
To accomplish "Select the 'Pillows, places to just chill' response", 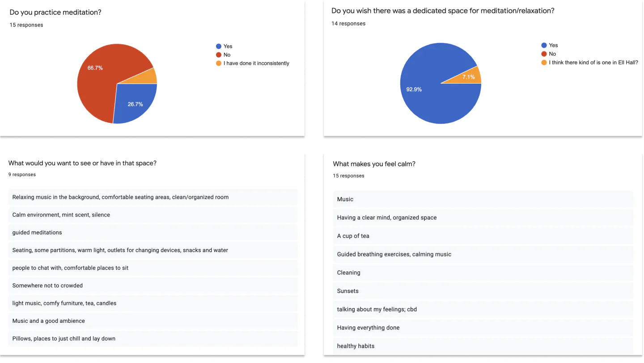I will coord(153,338).
